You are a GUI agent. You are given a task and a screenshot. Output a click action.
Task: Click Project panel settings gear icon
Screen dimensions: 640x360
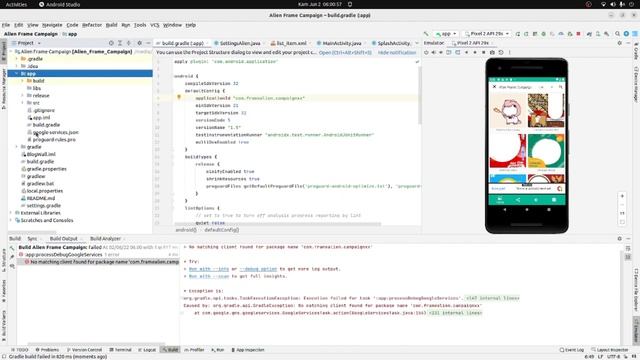pos(140,43)
